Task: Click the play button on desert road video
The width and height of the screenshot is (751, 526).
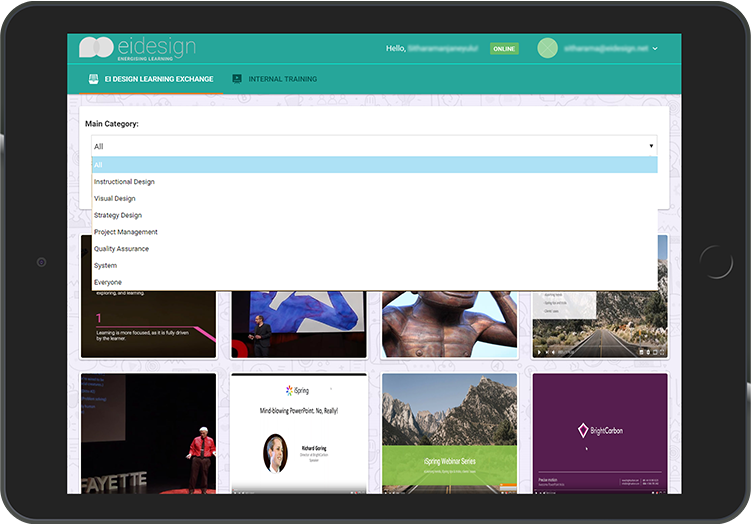Action: 539,353
